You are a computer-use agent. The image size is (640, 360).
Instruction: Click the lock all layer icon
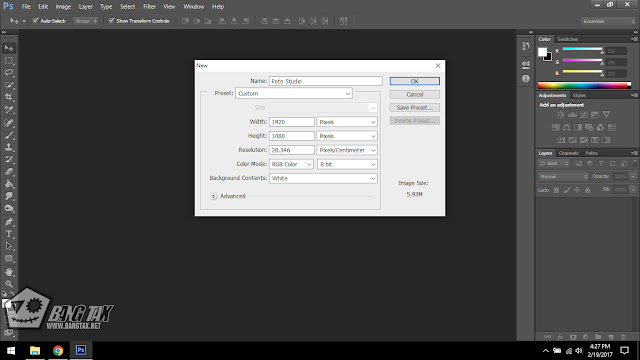587,190
